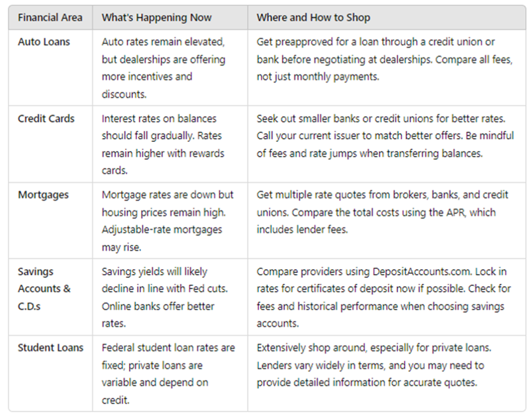Click the mortgage rates are down cell
The image size is (532, 420).
(x=167, y=221)
